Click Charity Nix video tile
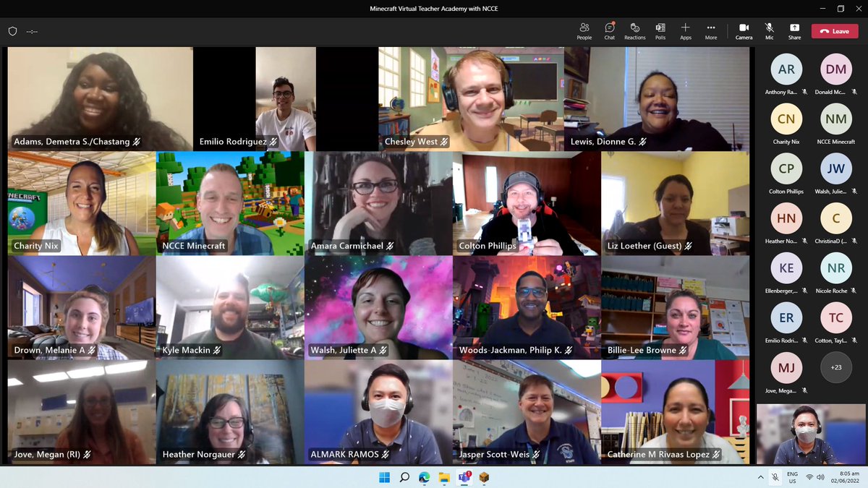868x488 pixels. (x=82, y=203)
